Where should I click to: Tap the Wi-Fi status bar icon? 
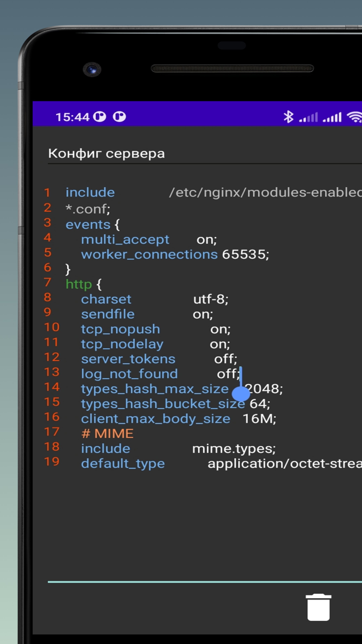(x=354, y=117)
